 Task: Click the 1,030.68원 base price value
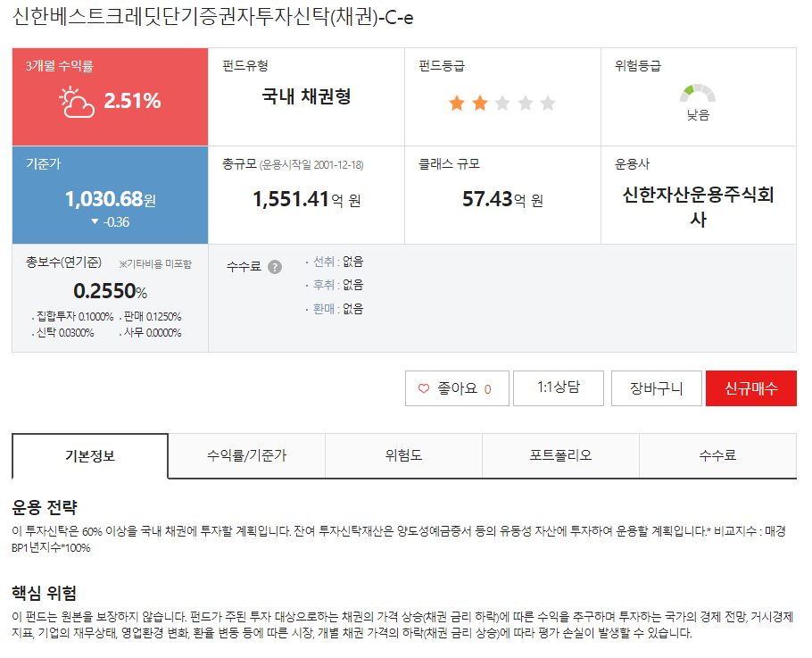111,199
